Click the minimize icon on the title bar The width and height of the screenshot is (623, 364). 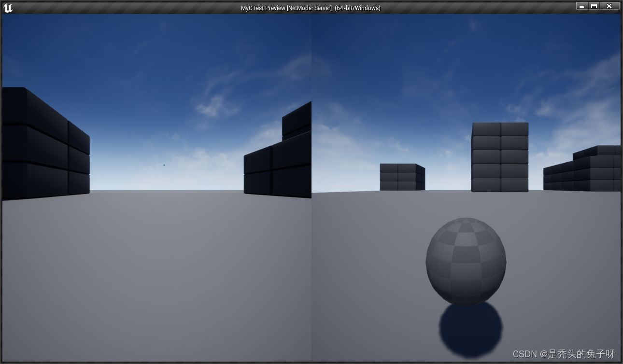[581, 6]
